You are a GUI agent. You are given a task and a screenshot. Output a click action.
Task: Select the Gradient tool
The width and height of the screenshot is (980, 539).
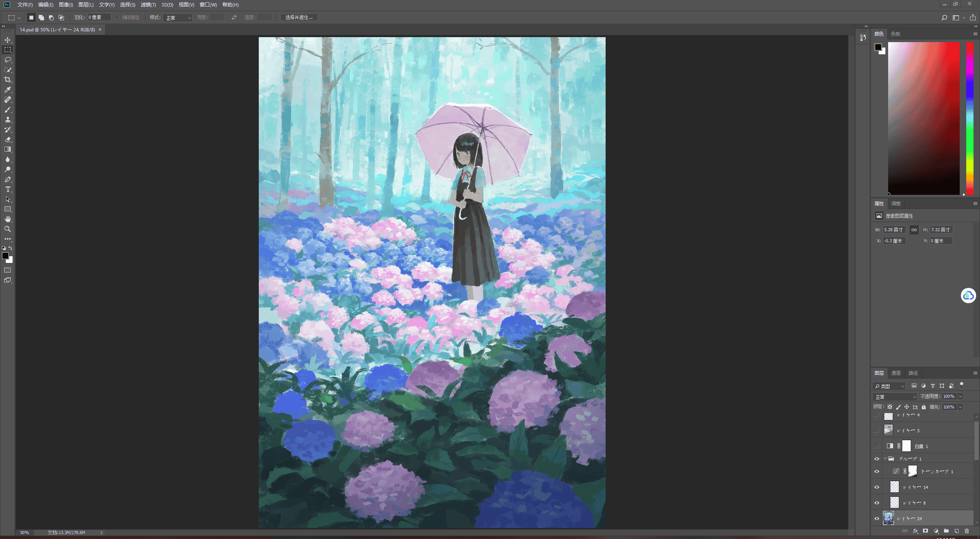8,149
